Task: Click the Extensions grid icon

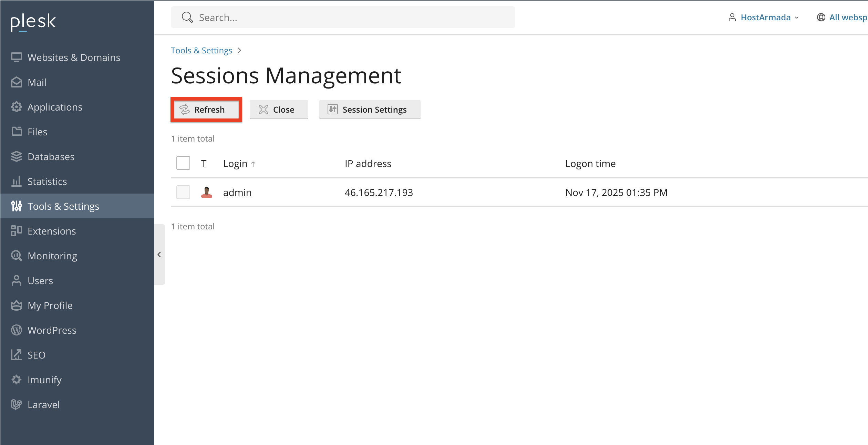Action: point(16,231)
